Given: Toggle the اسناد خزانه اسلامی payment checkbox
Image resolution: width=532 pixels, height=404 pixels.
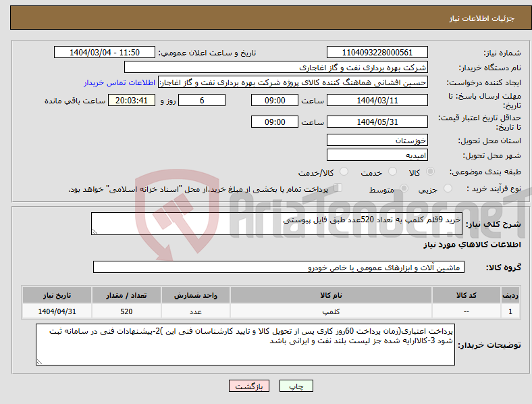Looking at the screenshot, I should [338, 188].
